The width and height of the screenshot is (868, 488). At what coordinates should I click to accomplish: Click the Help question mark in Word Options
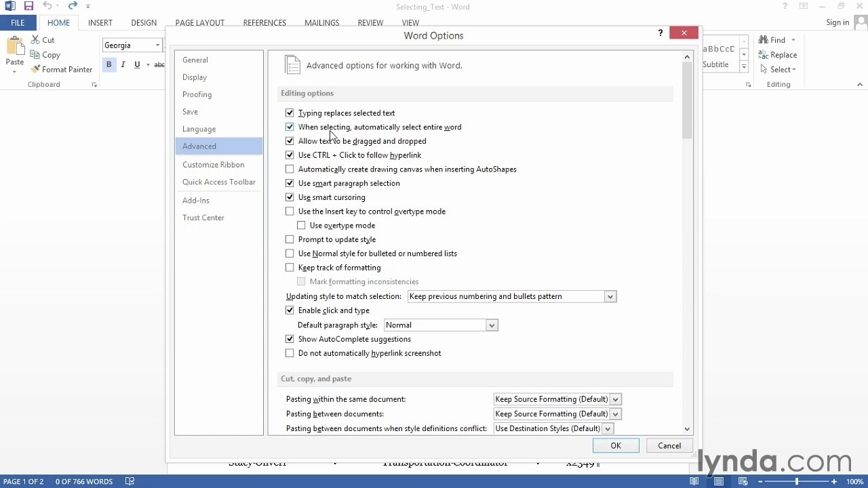pyautogui.click(x=660, y=33)
